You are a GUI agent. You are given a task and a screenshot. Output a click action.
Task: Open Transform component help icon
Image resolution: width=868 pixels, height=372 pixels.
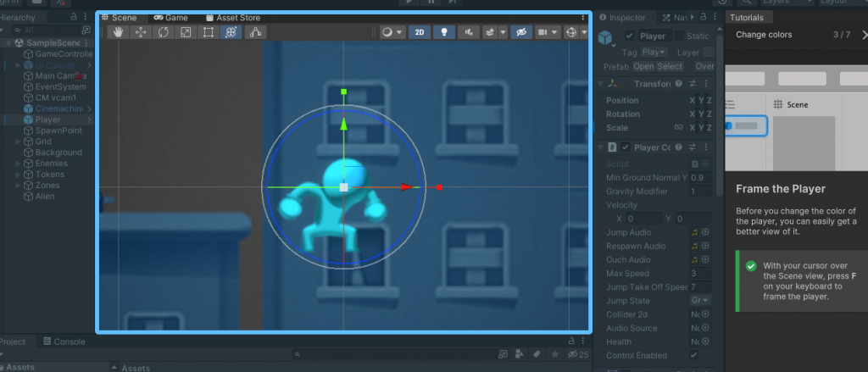click(x=679, y=84)
